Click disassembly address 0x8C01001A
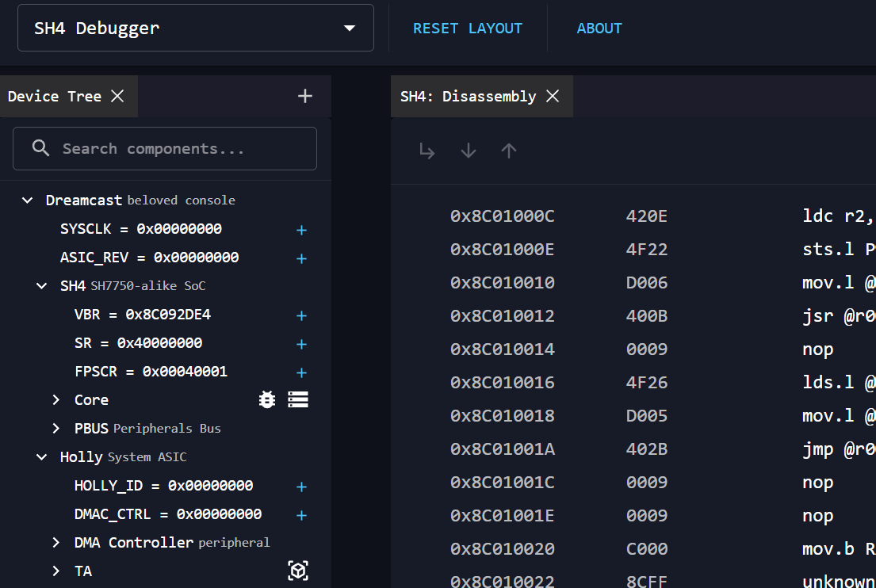The width and height of the screenshot is (876, 588). (x=503, y=449)
